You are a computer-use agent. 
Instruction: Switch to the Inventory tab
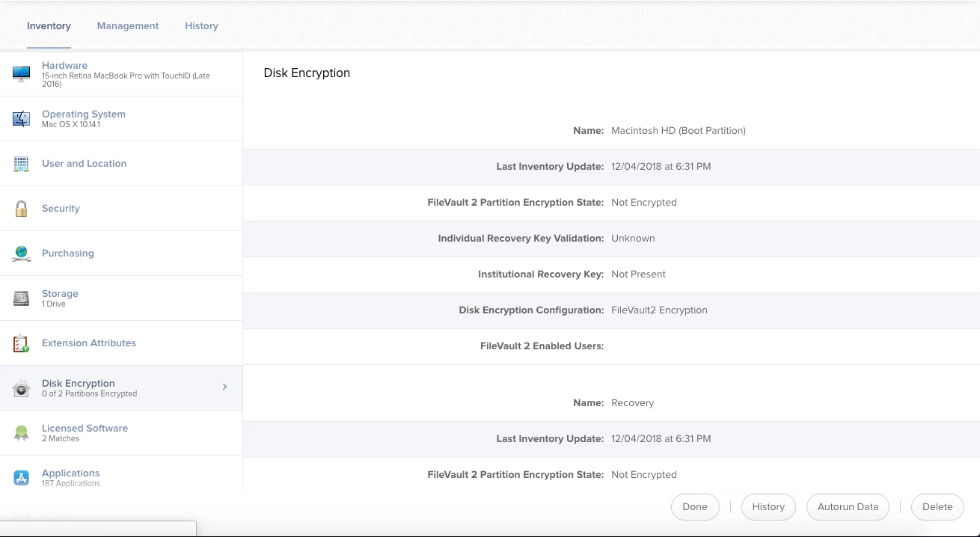(49, 25)
